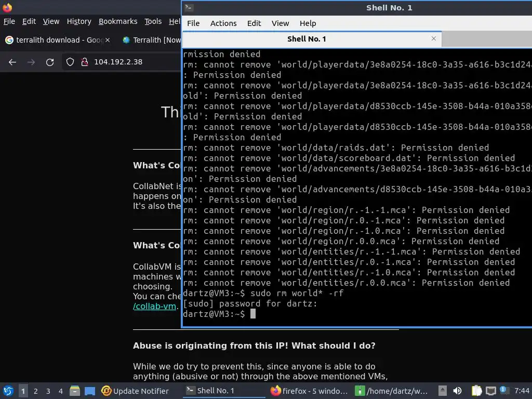
Task: Open the terminal Edit menu
Action: (x=254, y=23)
